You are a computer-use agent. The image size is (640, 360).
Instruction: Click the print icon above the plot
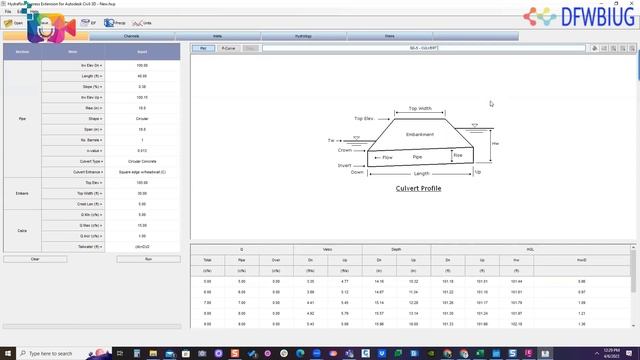pyautogui.click(x=594, y=48)
